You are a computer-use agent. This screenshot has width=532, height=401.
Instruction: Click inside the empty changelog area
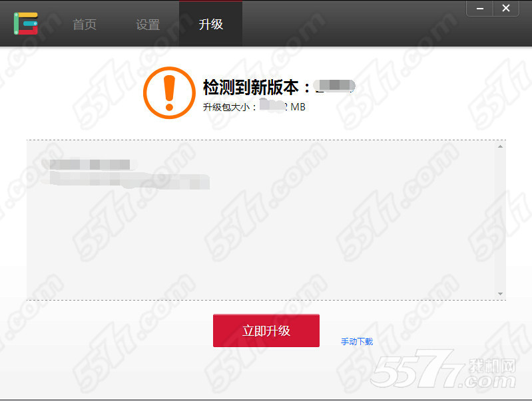261,237
